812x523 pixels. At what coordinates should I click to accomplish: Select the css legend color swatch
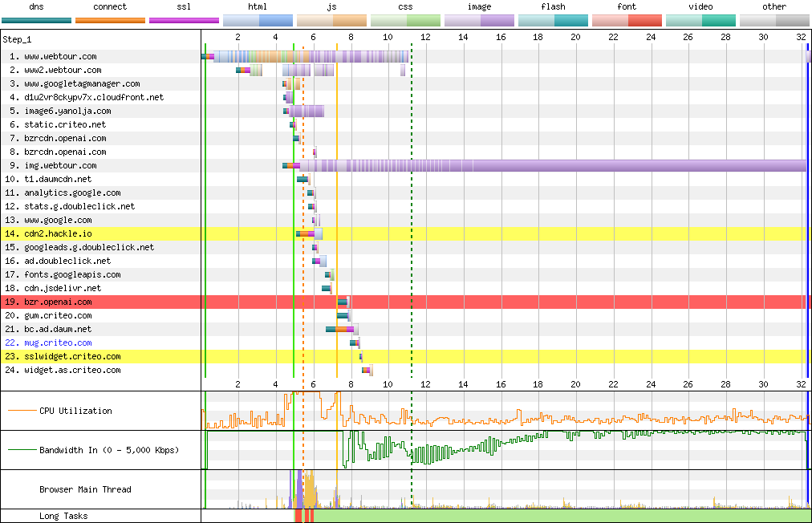pos(405,21)
